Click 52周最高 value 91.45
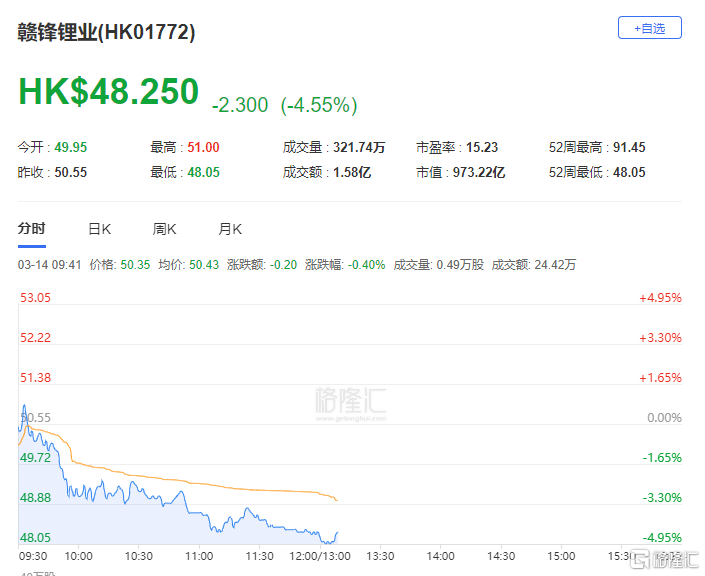Viewport: 705px width, 576px height. (629, 147)
